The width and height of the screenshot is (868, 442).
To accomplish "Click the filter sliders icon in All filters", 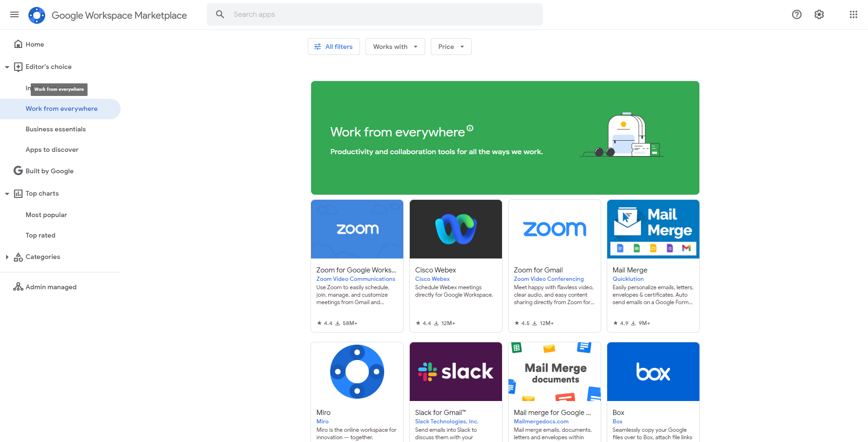I will [318, 47].
